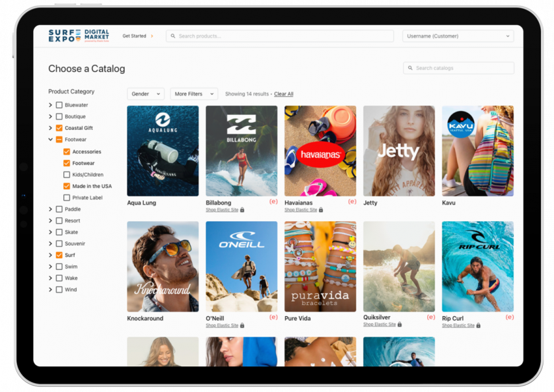Focus the Search products field

tap(280, 36)
